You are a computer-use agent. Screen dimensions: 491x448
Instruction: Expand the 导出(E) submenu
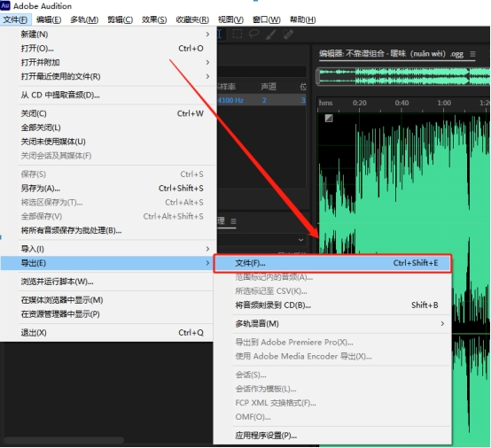tap(207, 263)
